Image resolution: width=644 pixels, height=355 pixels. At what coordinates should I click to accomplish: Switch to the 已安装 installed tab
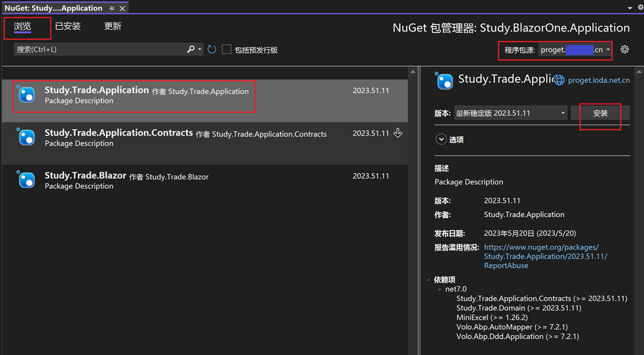point(68,26)
